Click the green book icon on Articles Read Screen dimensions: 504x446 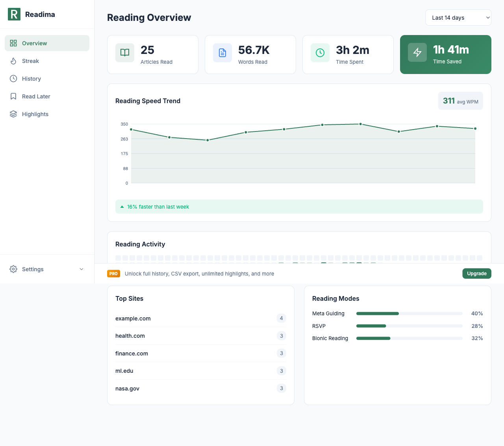click(x=124, y=52)
